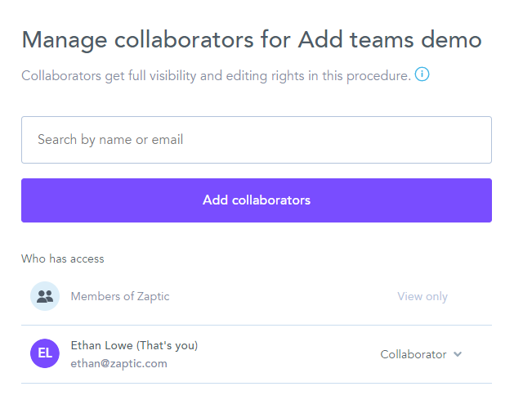The height and width of the screenshot is (409, 532).
Task: Select the Members of Zaptic label
Action: click(120, 296)
